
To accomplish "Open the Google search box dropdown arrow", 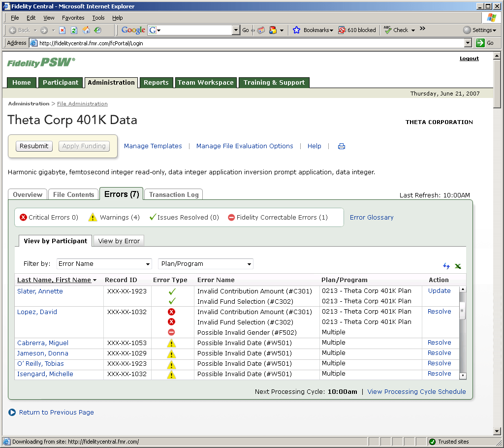I will 236,30.
